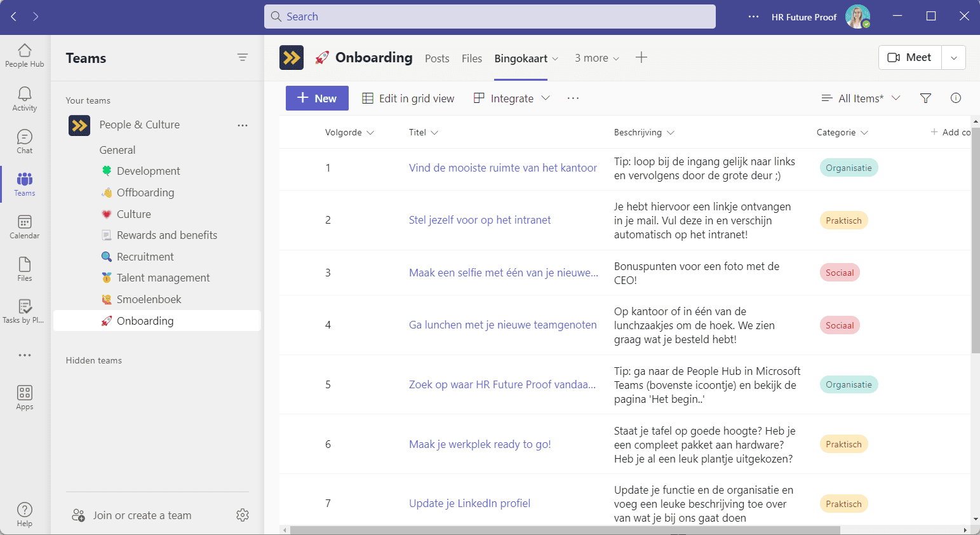Open Tasks by Planner app

click(25, 311)
